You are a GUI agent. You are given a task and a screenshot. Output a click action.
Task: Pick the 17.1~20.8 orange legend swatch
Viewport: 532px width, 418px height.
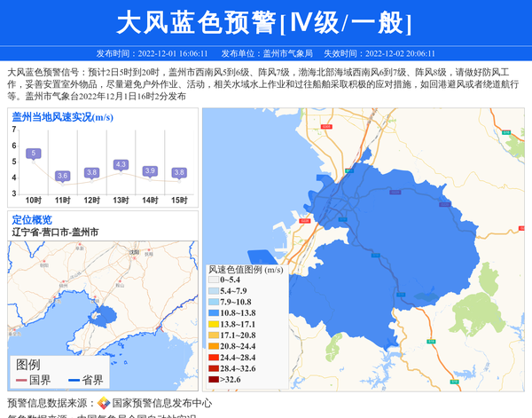point(213,335)
